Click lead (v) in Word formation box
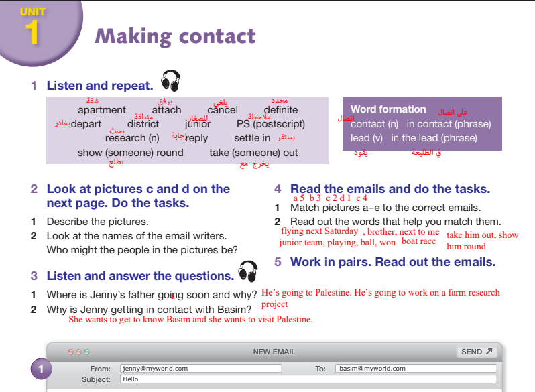This screenshot has height=392, width=535. pos(367,138)
